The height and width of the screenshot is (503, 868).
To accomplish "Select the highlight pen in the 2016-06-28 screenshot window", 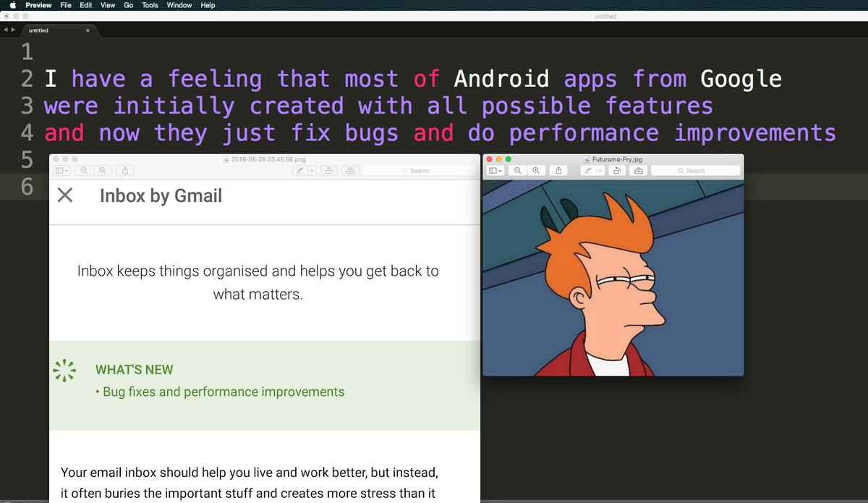I will (299, 171).
